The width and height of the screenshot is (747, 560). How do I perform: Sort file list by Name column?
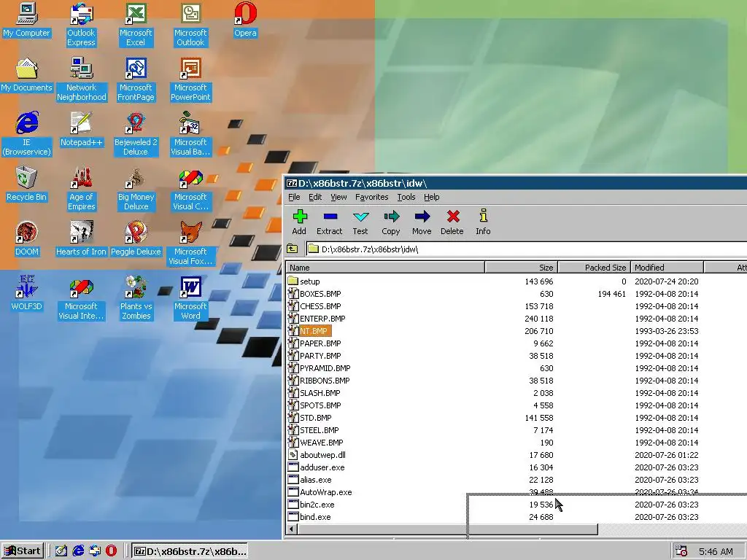coord(385,267)
